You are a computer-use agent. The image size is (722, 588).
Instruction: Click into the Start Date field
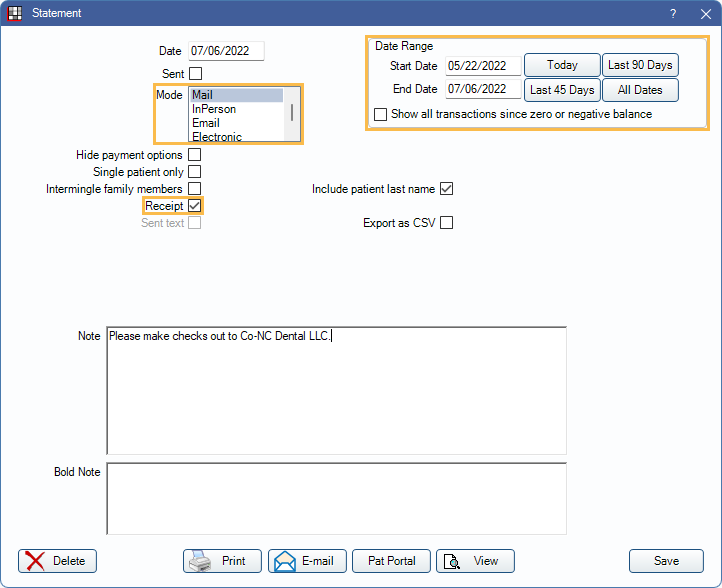[x=483, y=66]
